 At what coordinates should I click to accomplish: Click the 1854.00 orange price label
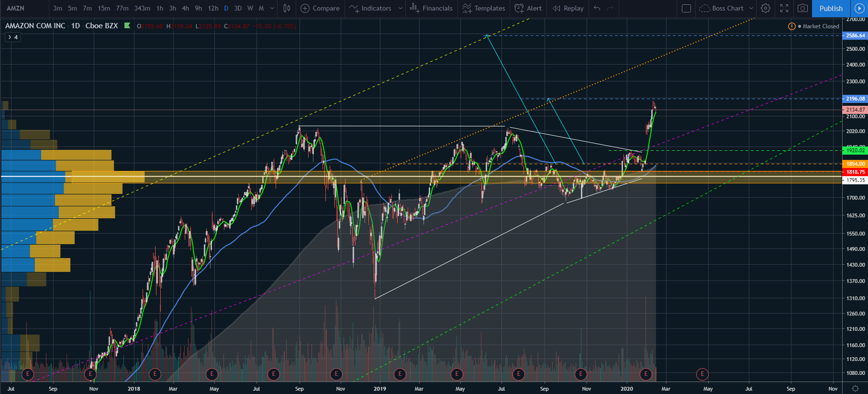click(855, 164)
